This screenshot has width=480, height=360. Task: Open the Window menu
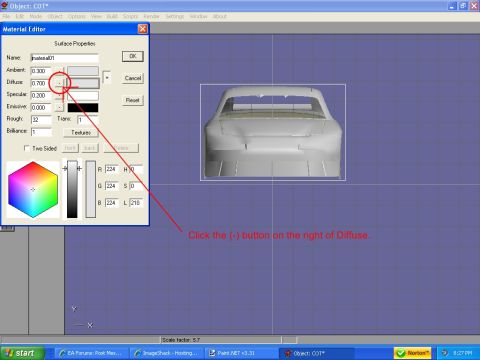[199, 16]
